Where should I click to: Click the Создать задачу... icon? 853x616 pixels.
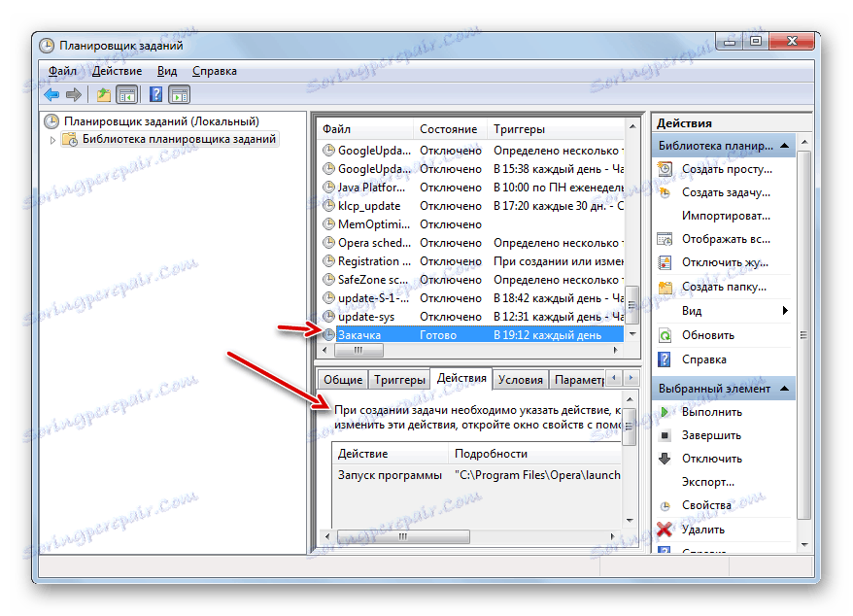click(665, 192)
